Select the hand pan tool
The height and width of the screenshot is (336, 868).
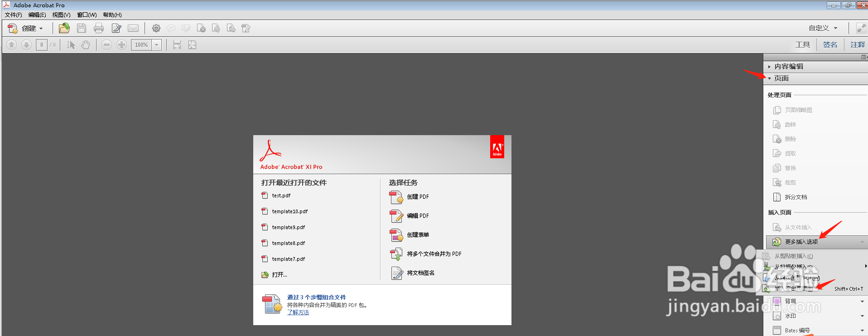[86, 44]
